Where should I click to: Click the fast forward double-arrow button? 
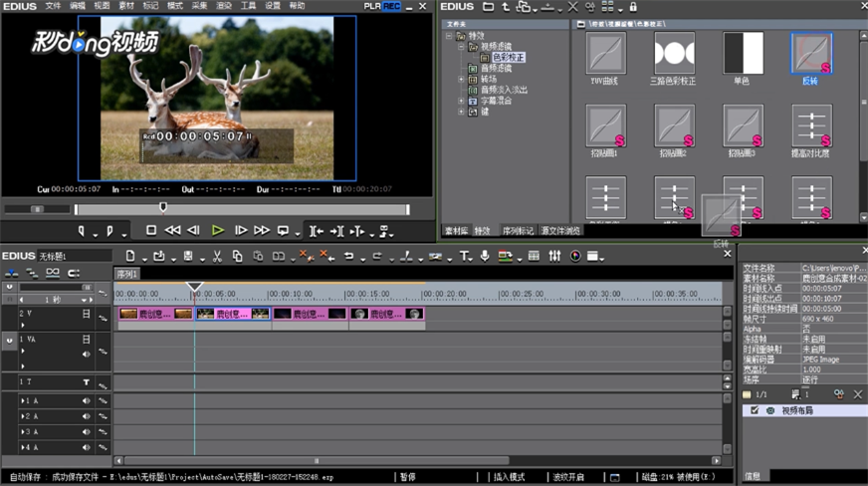[x=262, y=230]
